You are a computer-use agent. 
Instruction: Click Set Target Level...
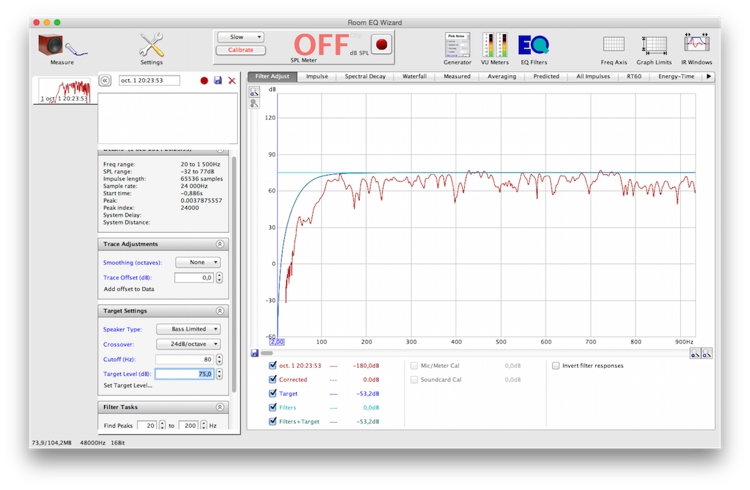click(x=128, y=386)
